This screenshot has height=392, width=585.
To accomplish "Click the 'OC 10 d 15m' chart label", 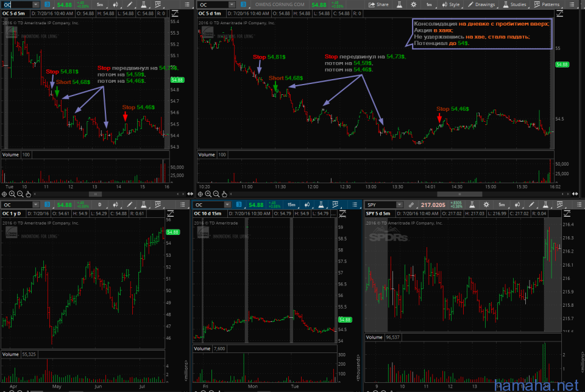I will coord(208,214).
